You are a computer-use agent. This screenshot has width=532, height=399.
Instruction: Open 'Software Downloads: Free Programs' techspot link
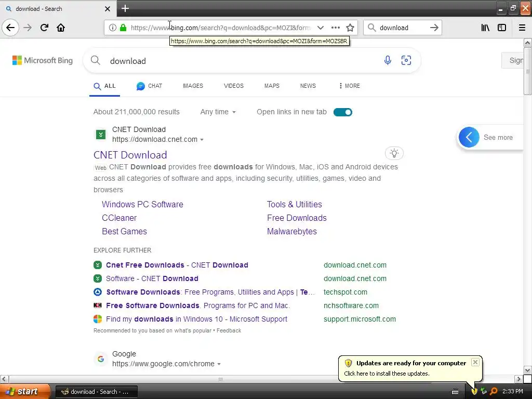point(210,292)
